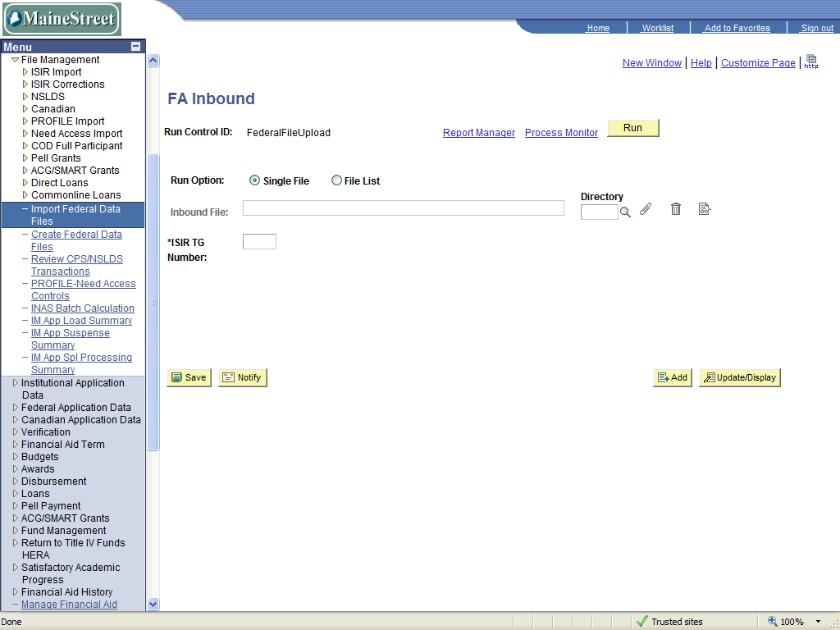Open PROFILE-Need Access Controls link
Viewport: 840px width, 630px height.
(x=83, y=290)
